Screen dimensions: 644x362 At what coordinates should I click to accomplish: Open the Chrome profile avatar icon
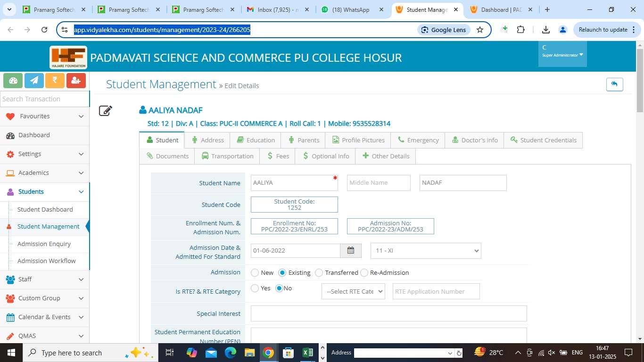562,30
